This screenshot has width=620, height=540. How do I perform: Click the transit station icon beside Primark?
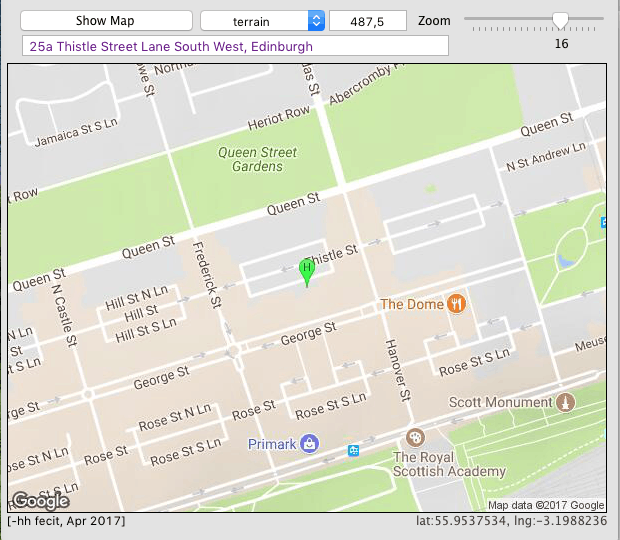pyautogui.click(x=354, y=451)
